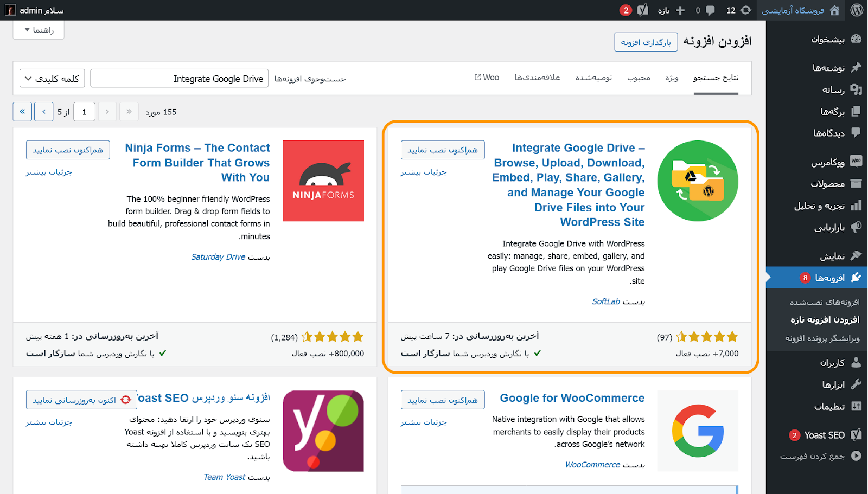The width and height of the screenshot is (868, 494).
Task: Switch to the ویژه tab
Action: click(x=672, y=78)
